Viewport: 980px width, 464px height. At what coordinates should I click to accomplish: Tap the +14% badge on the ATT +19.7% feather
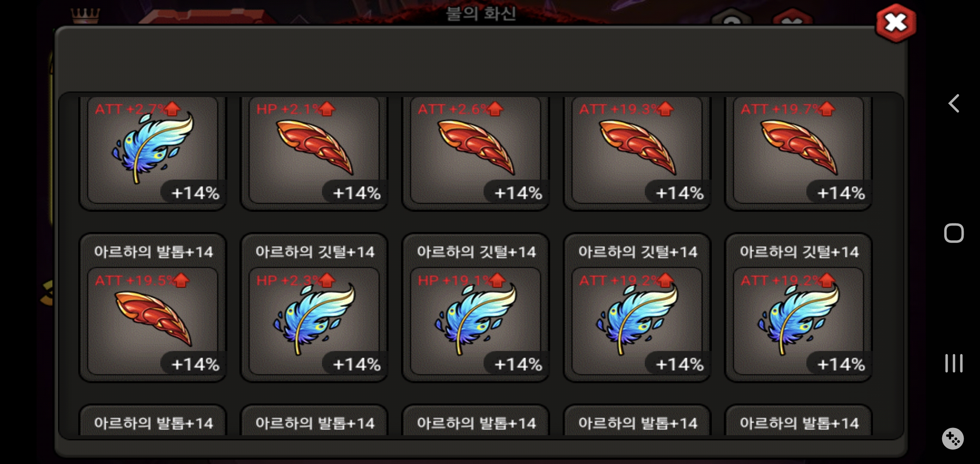pyautogui.click(x=841, y=193)
